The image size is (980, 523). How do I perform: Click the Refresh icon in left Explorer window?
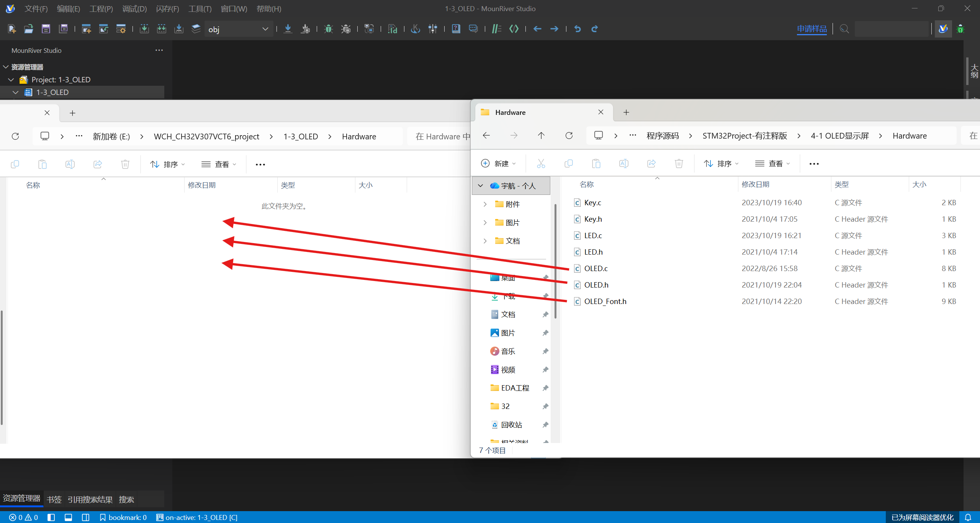pyautogui.click(x=15, y=136)
